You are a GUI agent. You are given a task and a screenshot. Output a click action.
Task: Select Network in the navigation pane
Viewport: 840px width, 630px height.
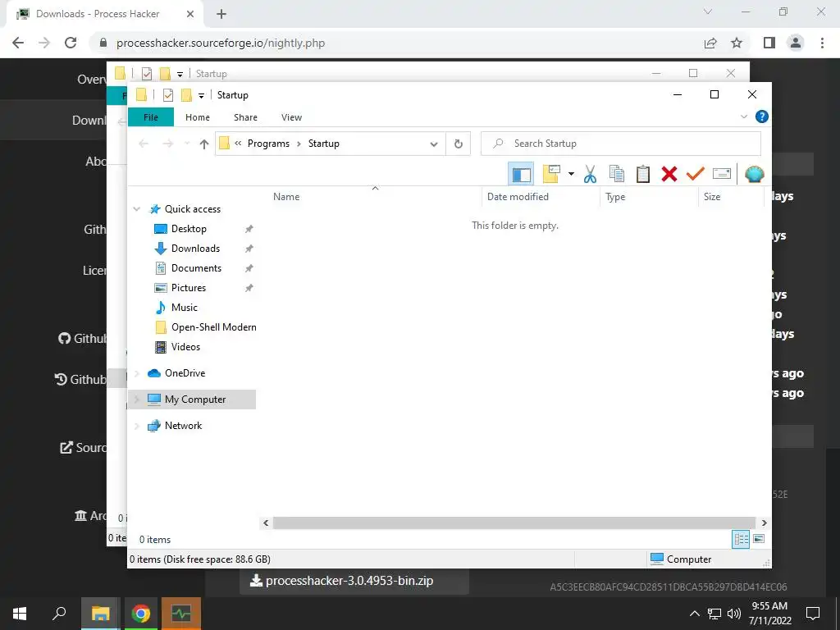click(183, 426)
